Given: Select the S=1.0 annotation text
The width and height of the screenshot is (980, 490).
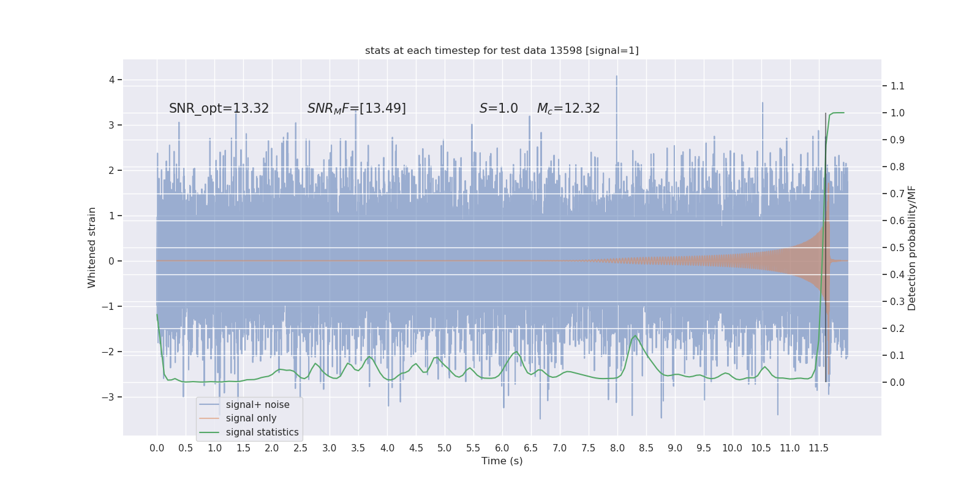Looking at the screenshot, I should 499,108.
